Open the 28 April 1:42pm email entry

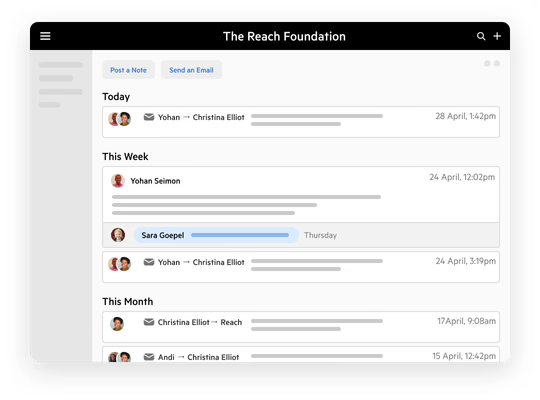click(301, 122)
